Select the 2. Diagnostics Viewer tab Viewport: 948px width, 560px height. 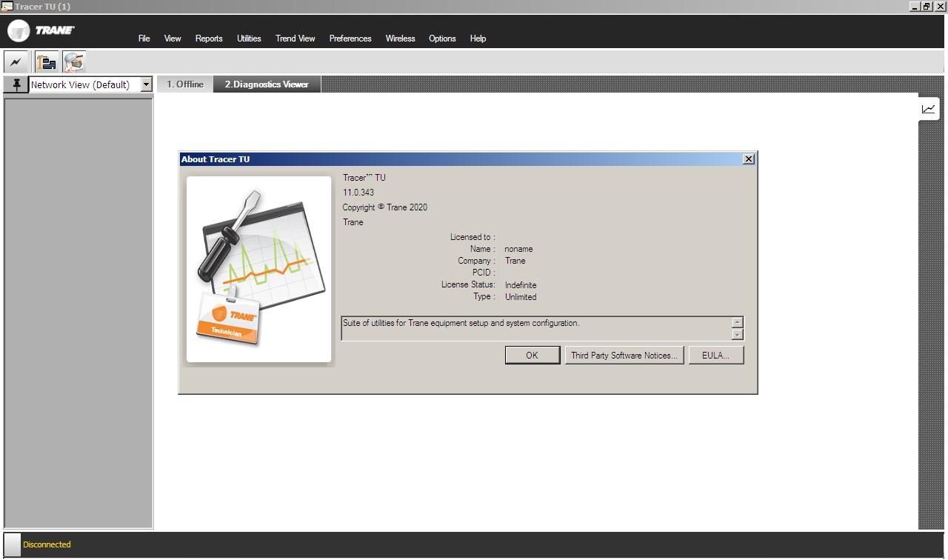coord(267,84)
